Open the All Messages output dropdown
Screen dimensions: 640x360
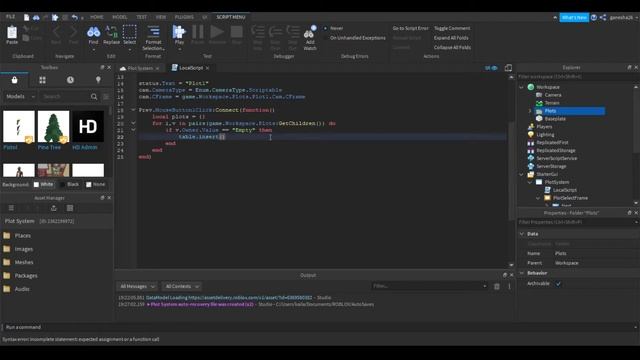137,287
